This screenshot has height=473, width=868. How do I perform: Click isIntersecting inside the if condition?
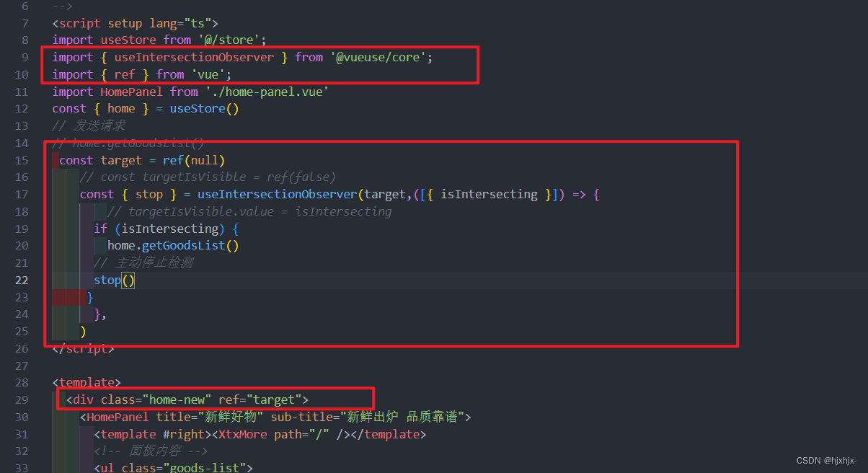point(170,229)
